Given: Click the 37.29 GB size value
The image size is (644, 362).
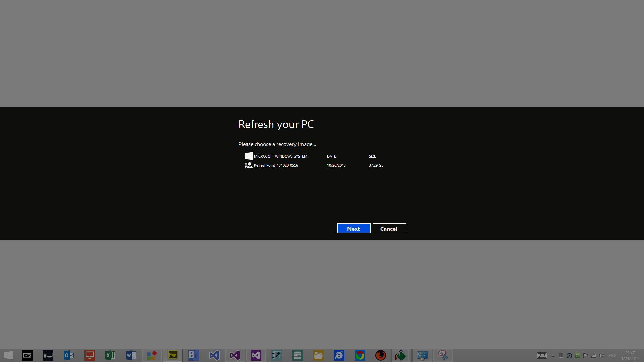Looking at the screenshot, I should (x=376, y=165).
